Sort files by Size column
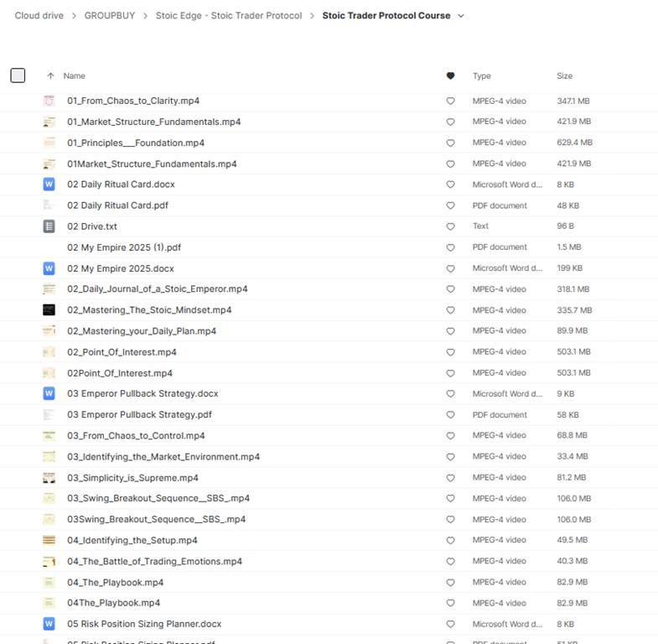 pos(564,76)
